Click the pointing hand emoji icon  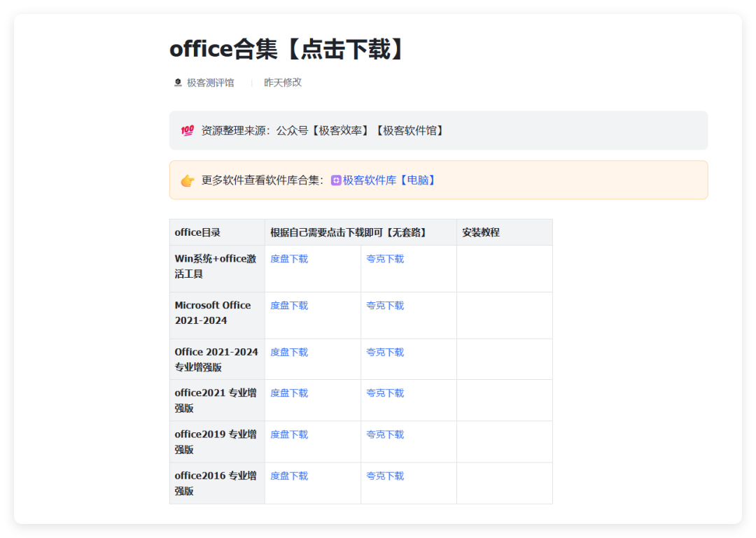pyautogui.click(x=187, y=180)
